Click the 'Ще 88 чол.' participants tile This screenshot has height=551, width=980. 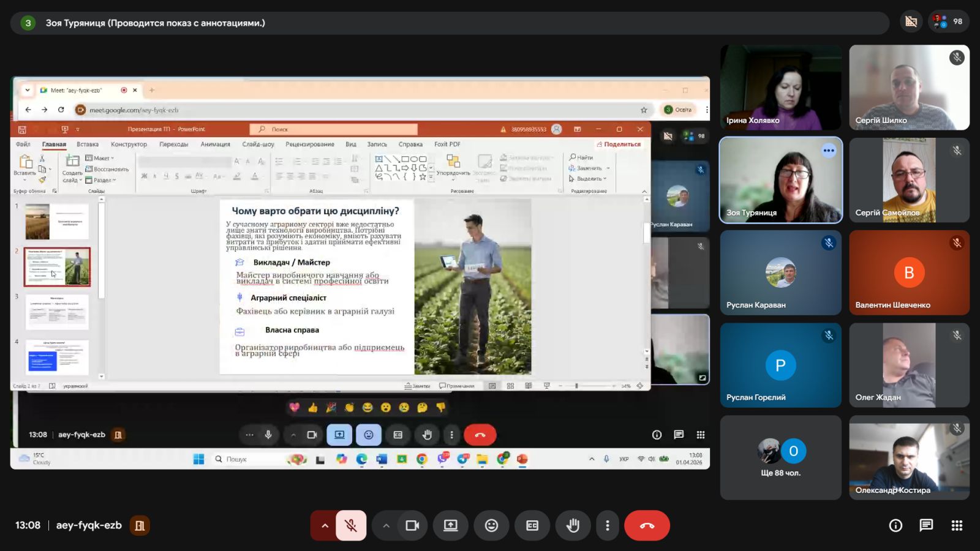(x=780, y=458)
